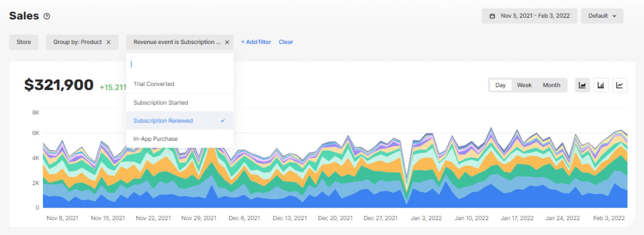
Task: Click the Dec 20, 2021 axis label
Action: [335, 218]
